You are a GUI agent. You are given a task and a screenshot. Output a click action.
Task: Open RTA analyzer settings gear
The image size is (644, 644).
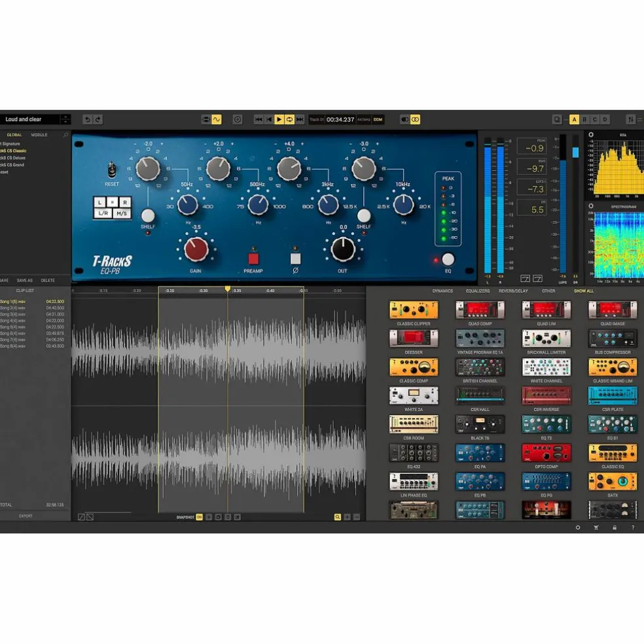591,135
